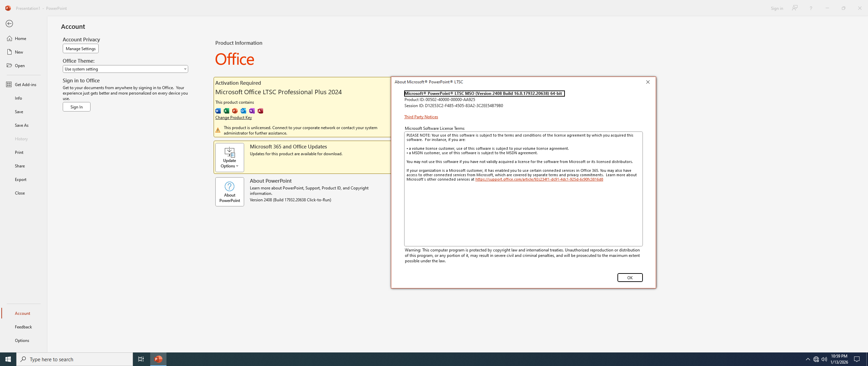Click the Word app icon
This screenshot has width=868, height=366.
click(x=218, y=111)
